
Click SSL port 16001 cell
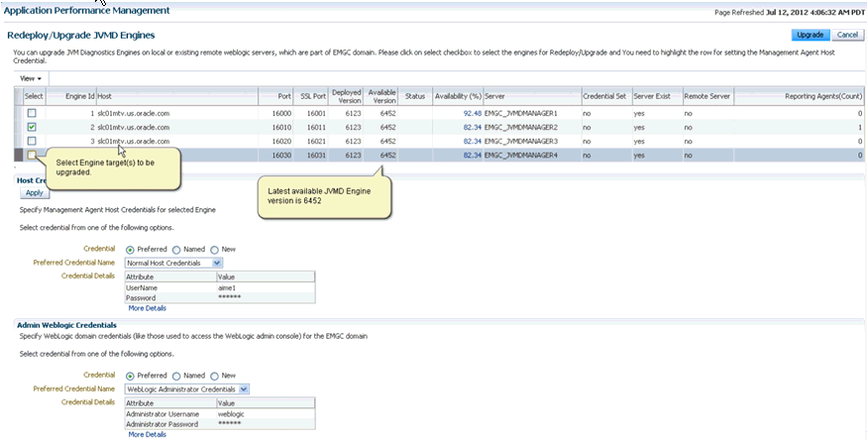pyautogui.click(x=317, y=113)
